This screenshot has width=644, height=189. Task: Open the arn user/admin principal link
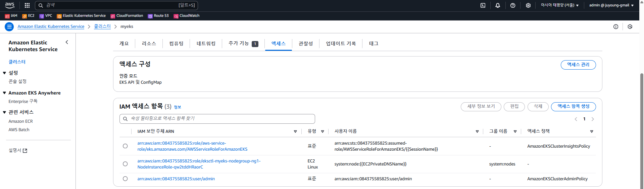pos(176,179)
